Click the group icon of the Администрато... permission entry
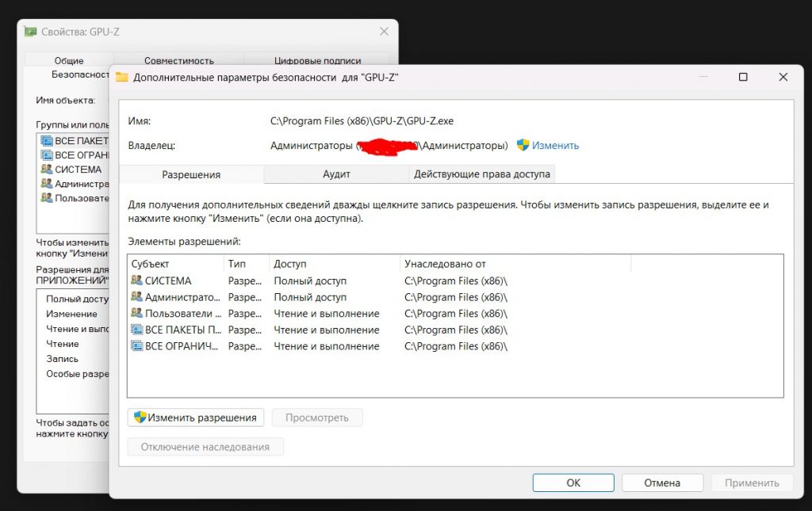 tap(136, 297)
